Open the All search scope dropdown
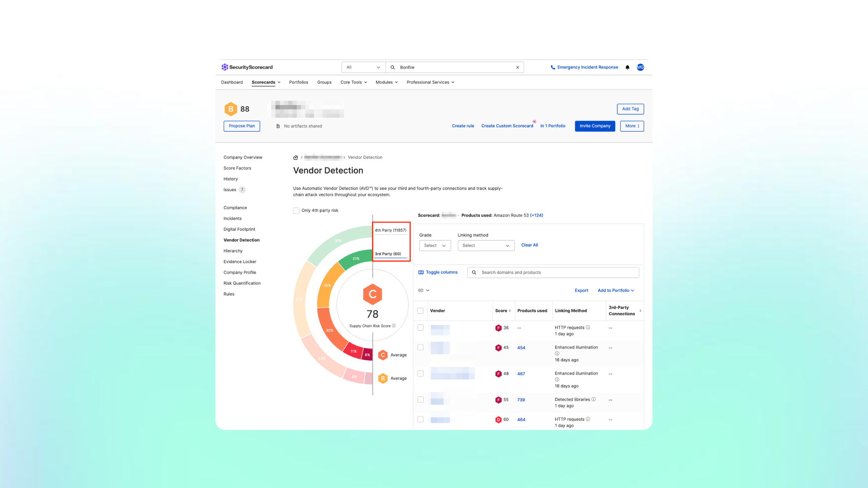Screen dimensions: 868x488 point(363,67)
